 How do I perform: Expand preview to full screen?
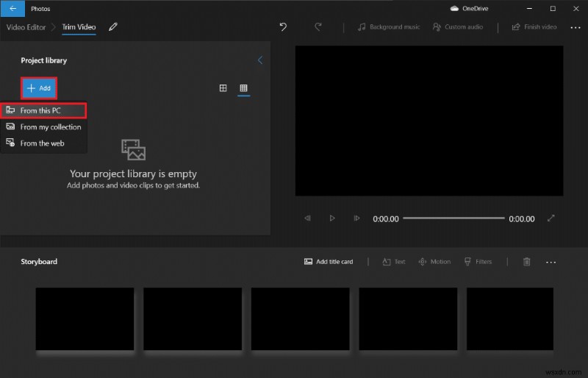point(551,218)
